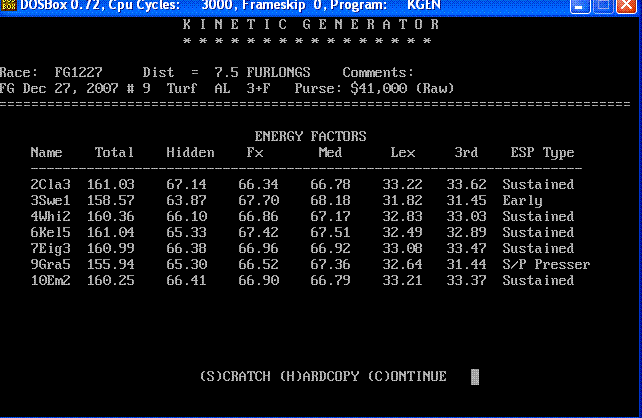The image size is (642, 418).
Task: Click the Purse: $41,000 (Raw) text
Action: (x=375, y=88)
